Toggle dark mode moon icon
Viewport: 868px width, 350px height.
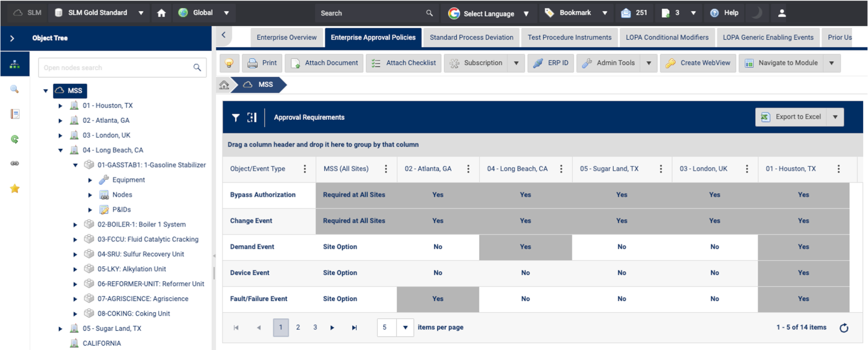click(756, 13)
